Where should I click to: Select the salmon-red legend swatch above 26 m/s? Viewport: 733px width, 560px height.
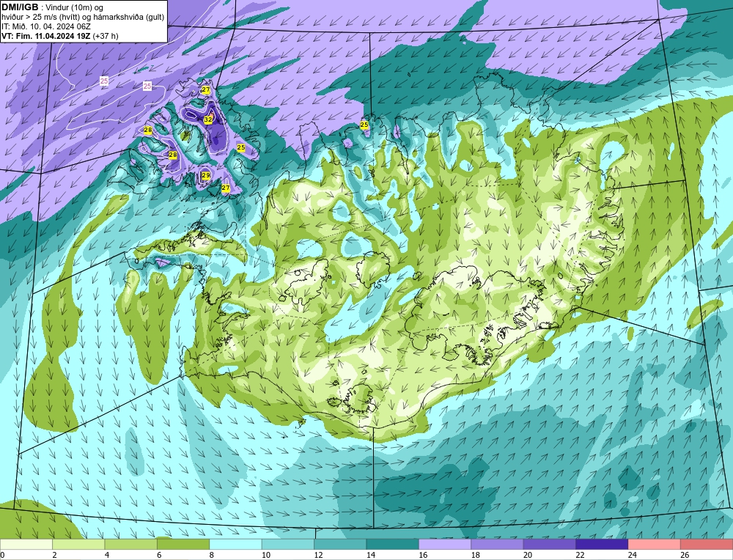tap(707, 544)
